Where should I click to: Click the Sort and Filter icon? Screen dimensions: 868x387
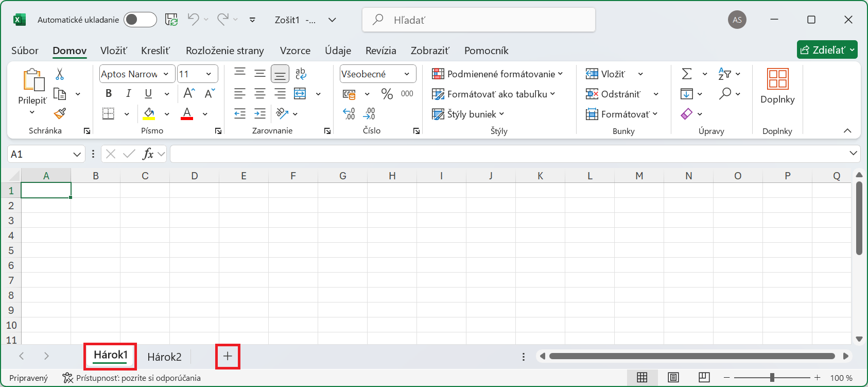[x=725, y=74]
